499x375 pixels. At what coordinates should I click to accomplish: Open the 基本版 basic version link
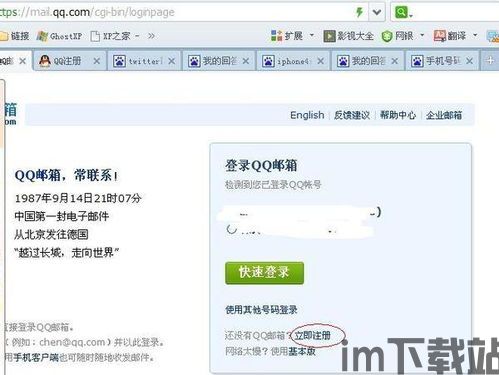point(302,351)
